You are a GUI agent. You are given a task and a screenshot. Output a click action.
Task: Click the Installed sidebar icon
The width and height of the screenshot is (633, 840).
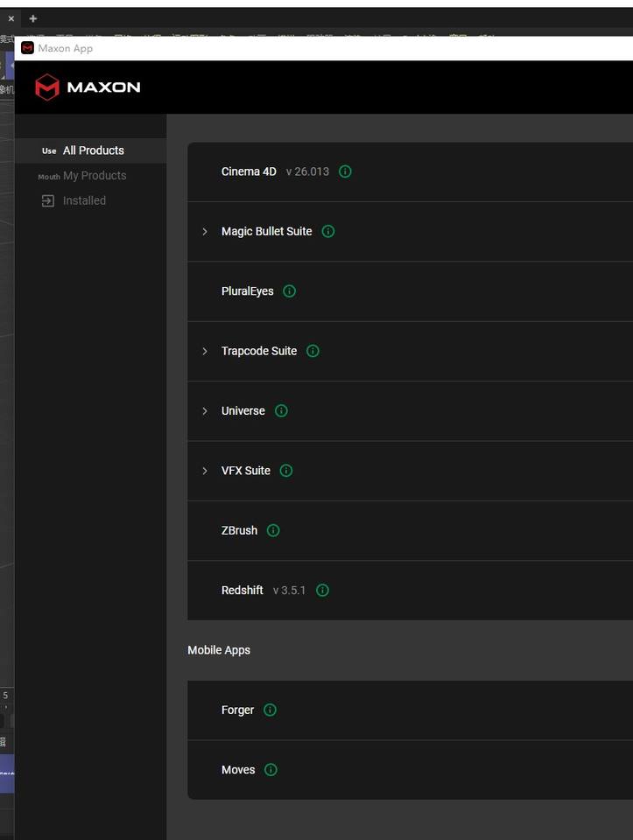pyautogui.click(x=48, y=201)
